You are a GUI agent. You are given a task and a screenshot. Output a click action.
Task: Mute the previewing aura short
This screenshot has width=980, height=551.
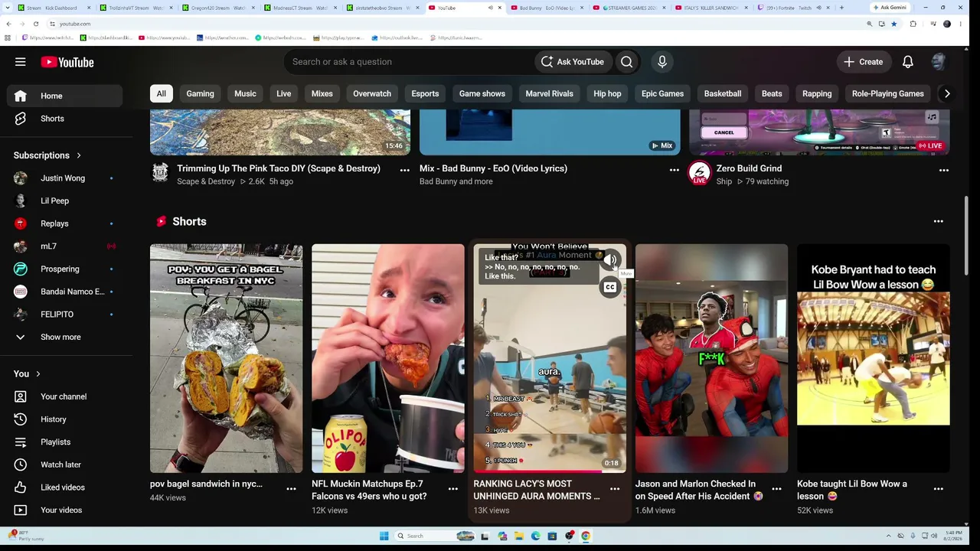[609, 260]
